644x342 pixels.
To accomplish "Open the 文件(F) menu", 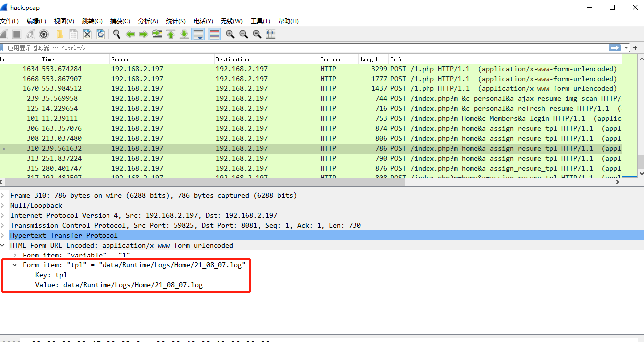I will pyautogui.click(x=9, y=21).
